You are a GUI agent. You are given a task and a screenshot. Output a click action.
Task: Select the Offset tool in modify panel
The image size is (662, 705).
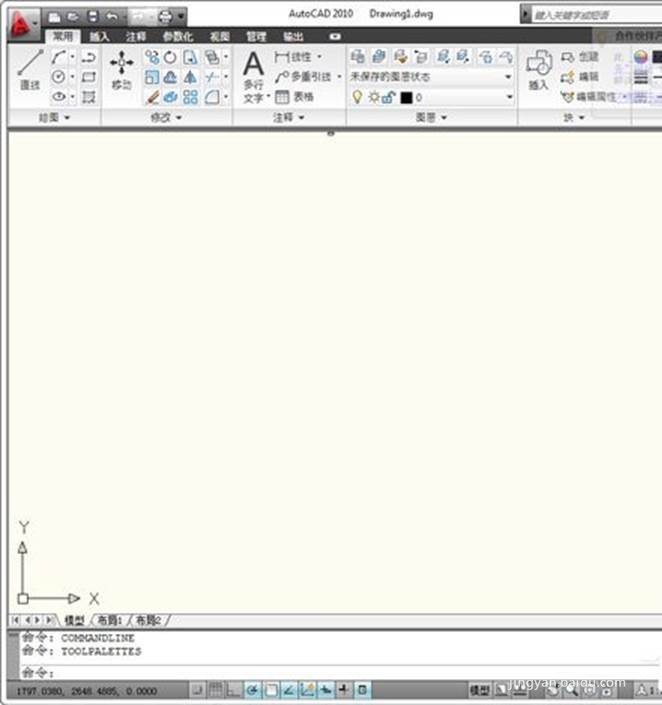pyautogui.click(x=170, y=77)
